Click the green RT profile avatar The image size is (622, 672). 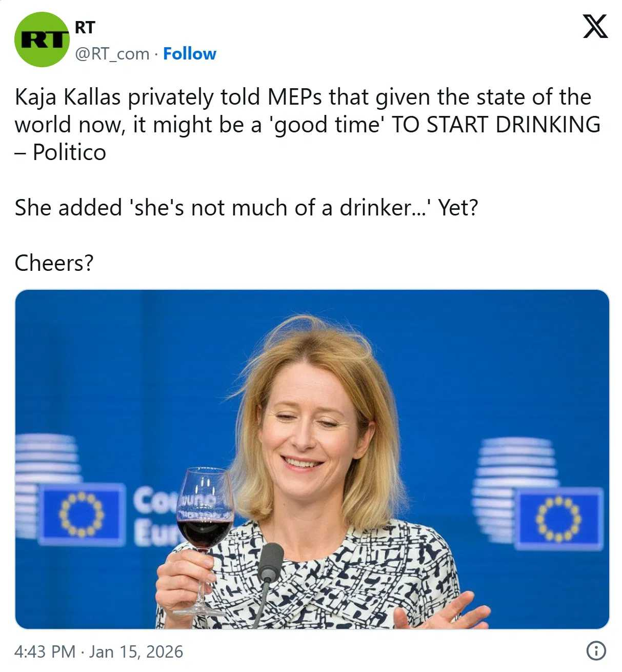[42, 39]
